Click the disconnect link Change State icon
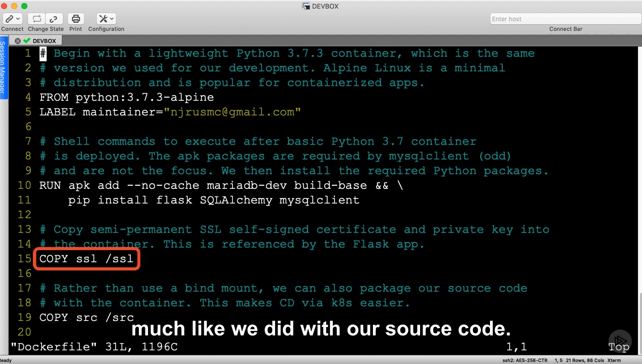 tap(54, 19)
